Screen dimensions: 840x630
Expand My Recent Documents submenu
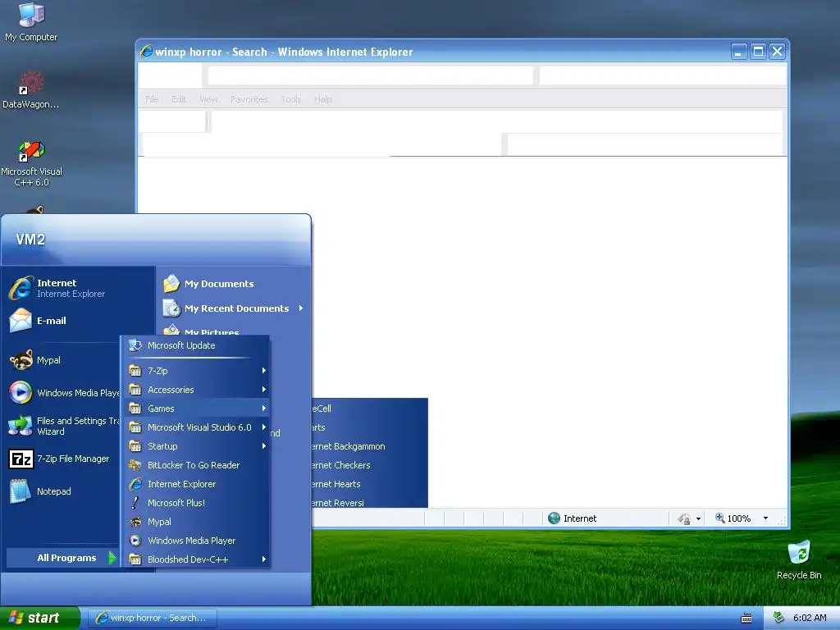[x=234, y=308]
